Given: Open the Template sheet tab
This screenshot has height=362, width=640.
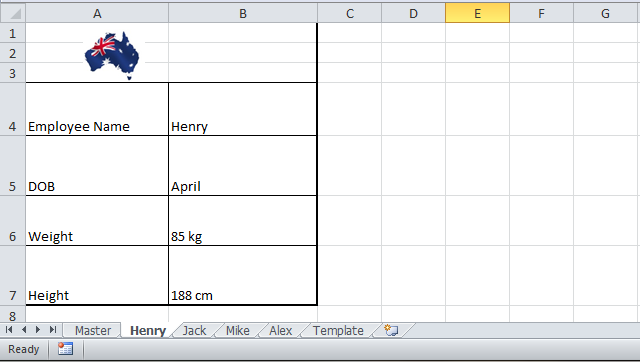Looking at the screenshot, I should (338, 331).
